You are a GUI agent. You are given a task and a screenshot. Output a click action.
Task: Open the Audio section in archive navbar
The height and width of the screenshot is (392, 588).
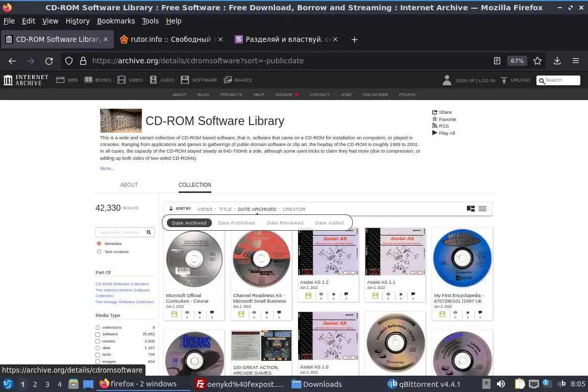tap(162, 80)
